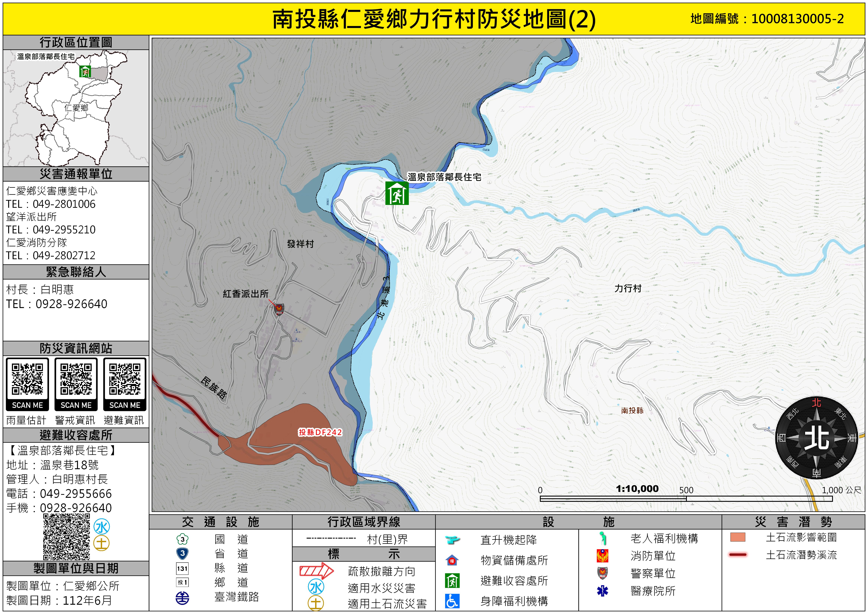Click the wheelchair disability welfare legend icon

pyautogui.click(x=452, y=601)
